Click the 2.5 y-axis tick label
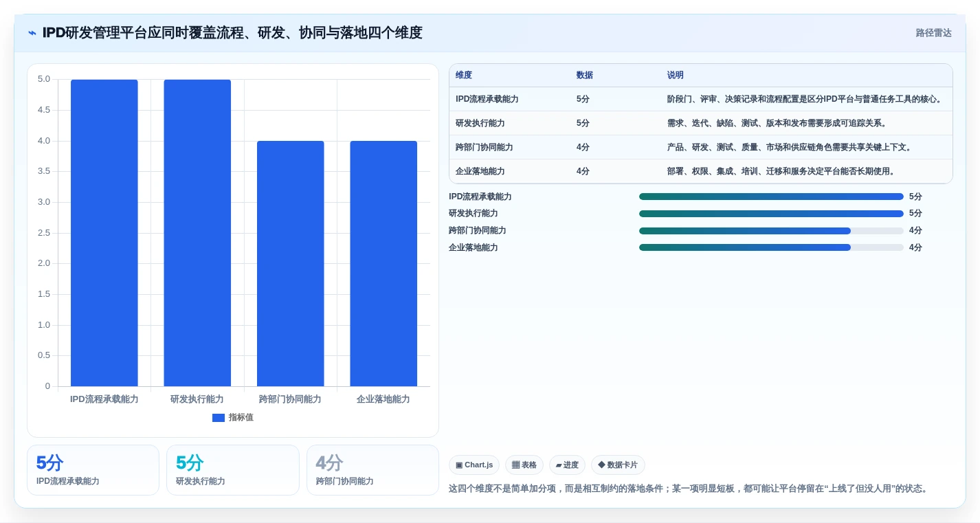Image resolution: width=980 pixels, height=523 pixels. pyautogui.click(x=44, y=233)
